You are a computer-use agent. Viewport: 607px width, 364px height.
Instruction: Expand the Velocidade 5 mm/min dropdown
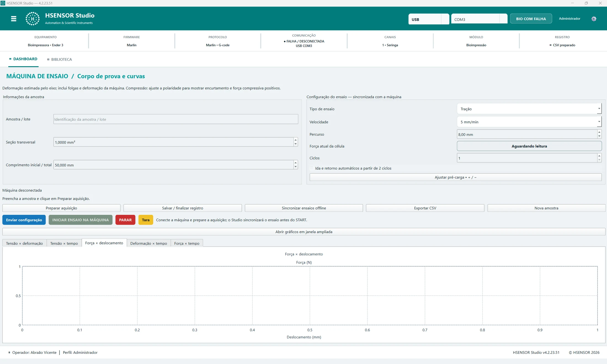coord(529,122)
